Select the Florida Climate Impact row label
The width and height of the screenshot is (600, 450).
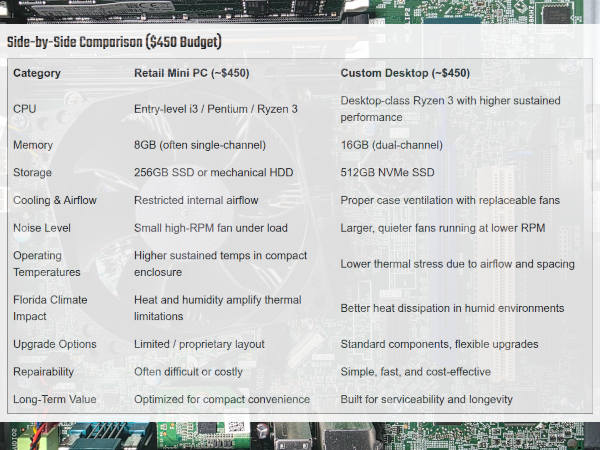(51, 307)
